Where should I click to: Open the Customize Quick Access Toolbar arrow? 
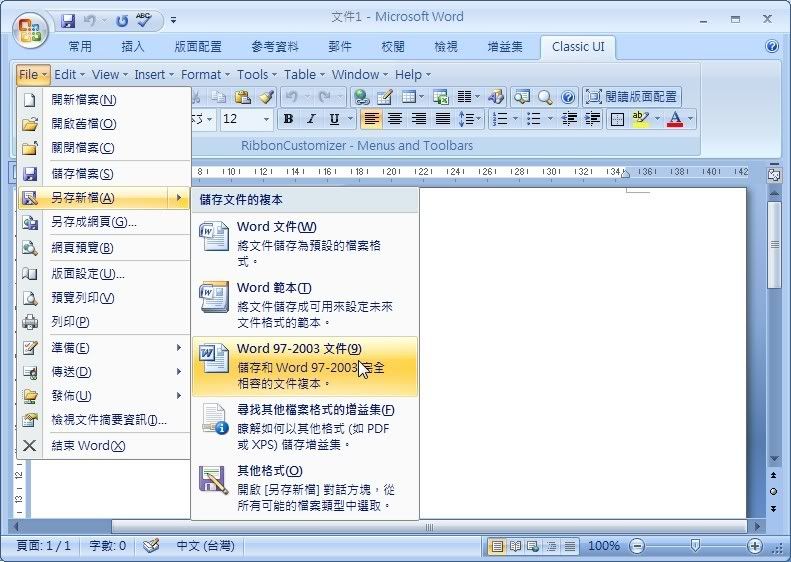173,21
